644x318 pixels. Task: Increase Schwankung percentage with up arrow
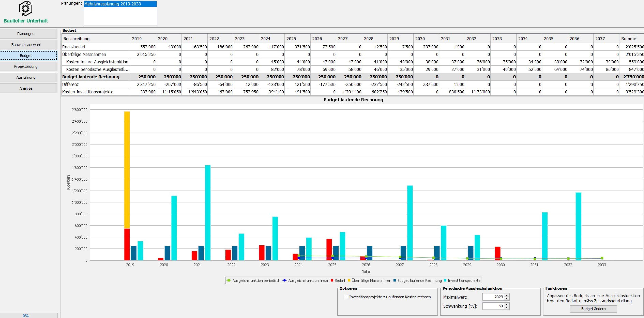[507, 304]
